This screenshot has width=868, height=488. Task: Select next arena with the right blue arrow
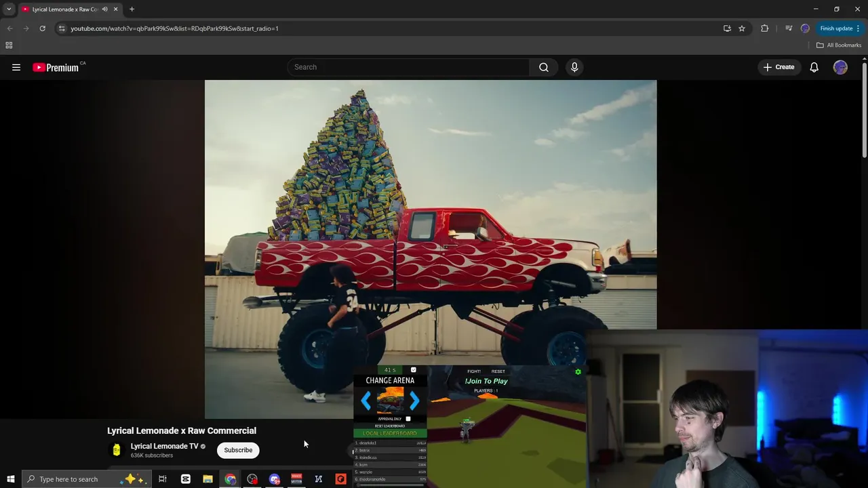414,401
